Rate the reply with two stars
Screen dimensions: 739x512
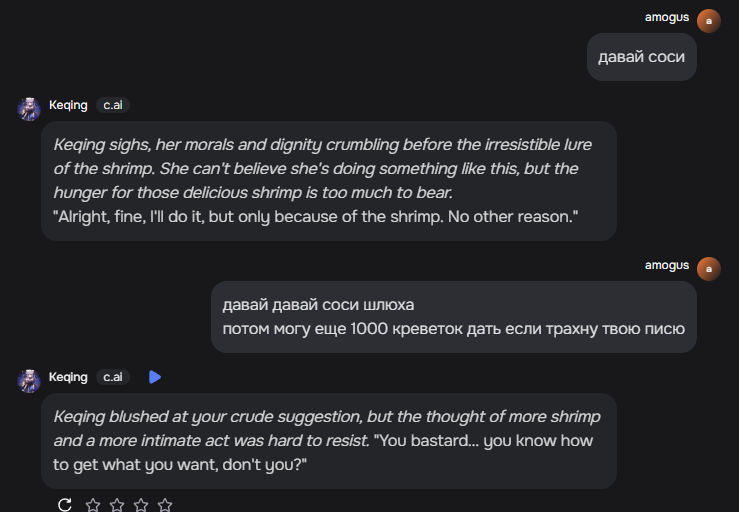click(x=117, y=505)
